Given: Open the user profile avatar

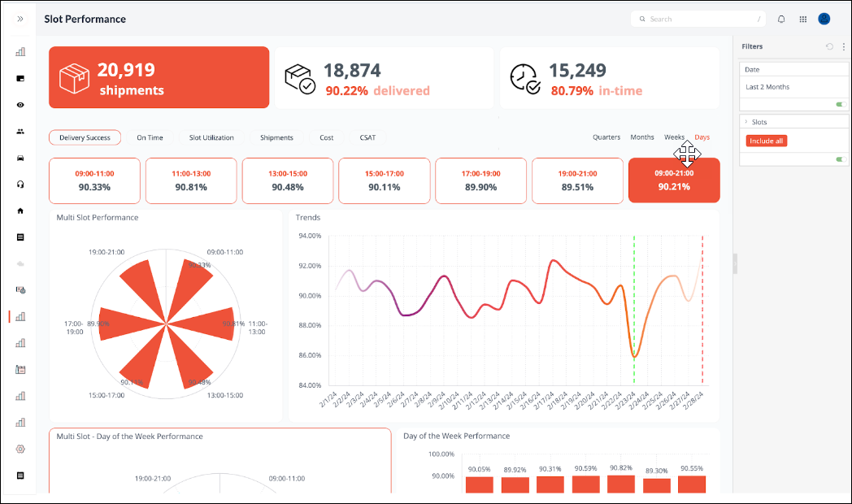Looking at the screenshot, I should (824, 19).
